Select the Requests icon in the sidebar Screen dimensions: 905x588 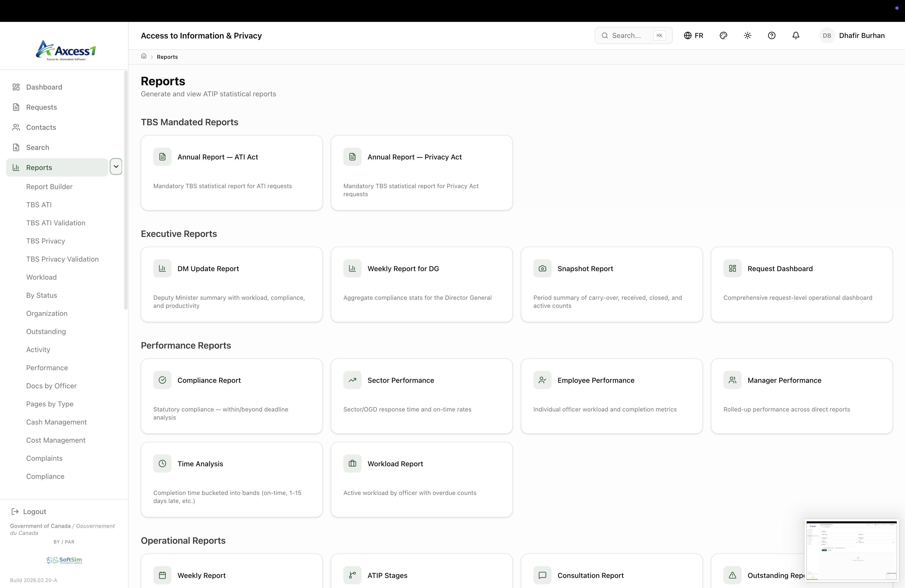click(16, 107)
